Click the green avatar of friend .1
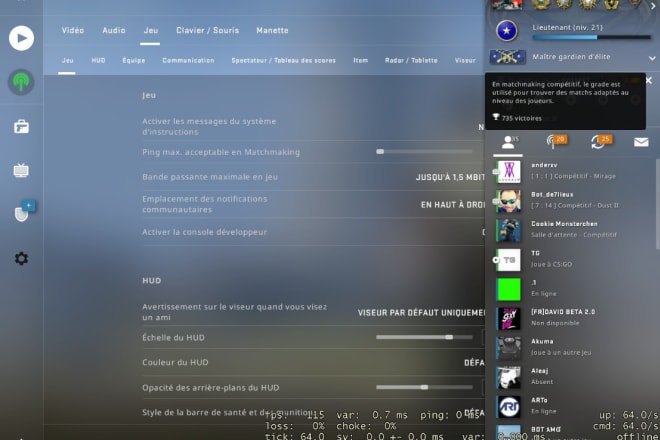 tap(508, 289)
